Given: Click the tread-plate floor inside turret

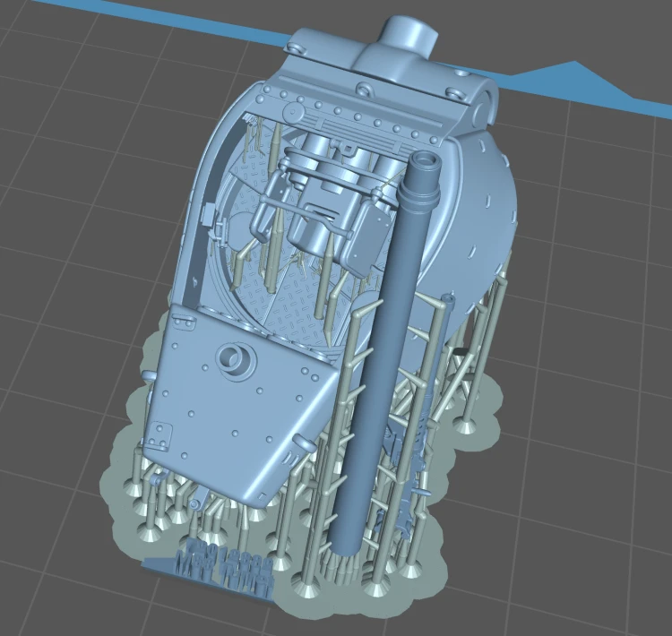Looking at the screenshot, I should click(x=291, y=300).
